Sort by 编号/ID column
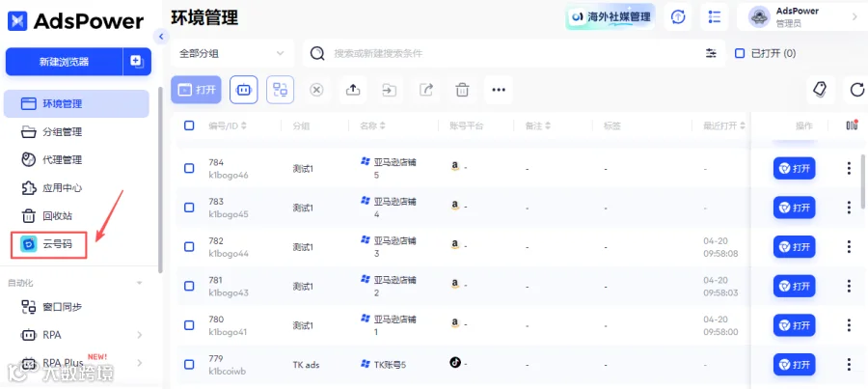The image size is (868, 389). pyautogui.click(x=244, y=125)
